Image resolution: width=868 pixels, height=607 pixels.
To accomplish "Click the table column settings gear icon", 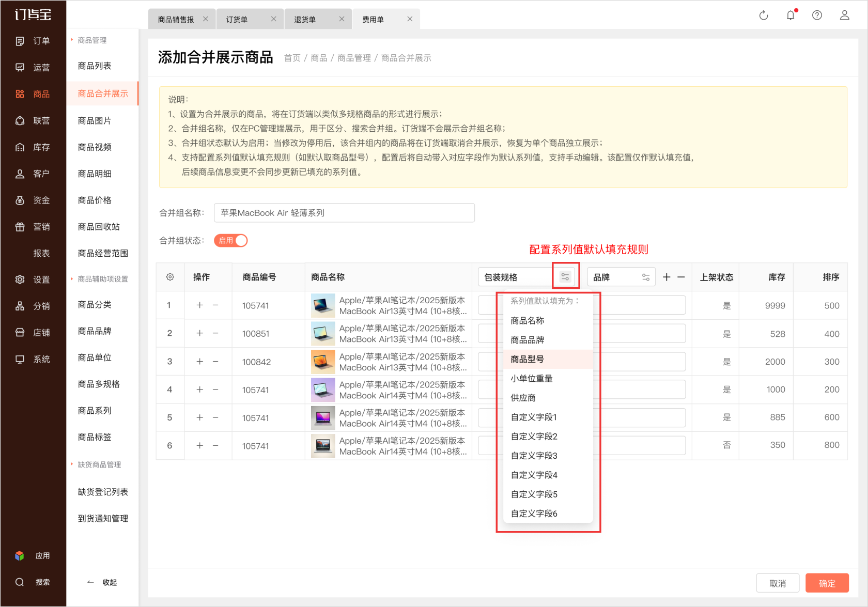I will [x=170, y=277].
